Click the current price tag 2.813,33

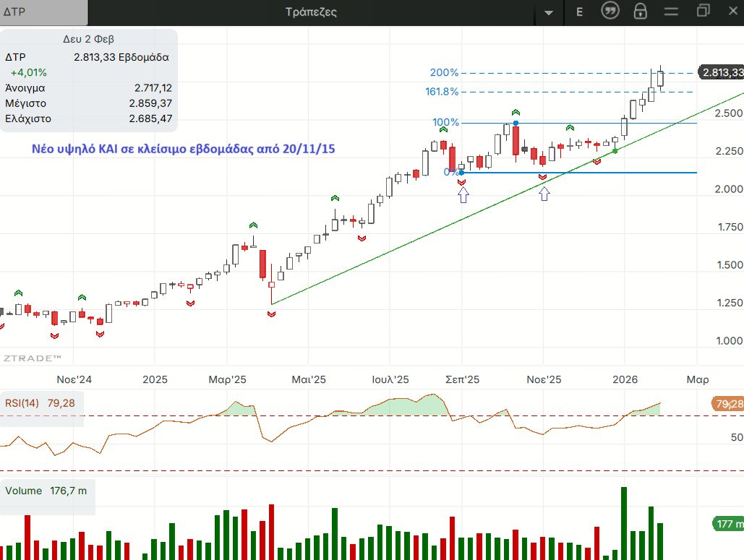click(x=721, y=73)
